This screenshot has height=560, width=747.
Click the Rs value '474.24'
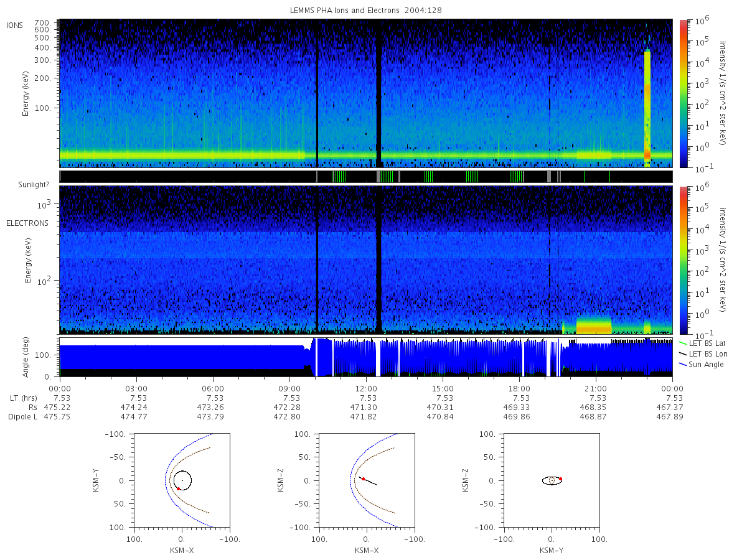tap(133, 408)
